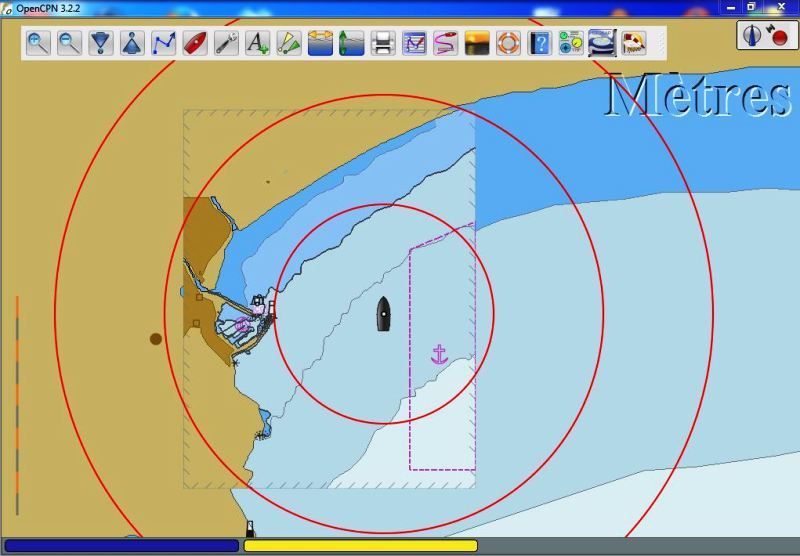Select the blue chart bar segment
The image size is (800, 556).
click(121, 546)
